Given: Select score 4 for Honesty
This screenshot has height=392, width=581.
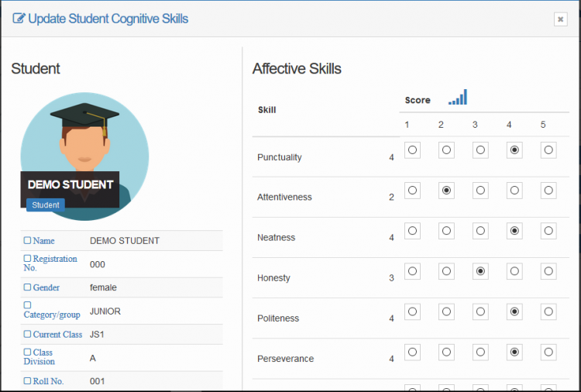Looking at the screenshot, I should tap(514, 271).
